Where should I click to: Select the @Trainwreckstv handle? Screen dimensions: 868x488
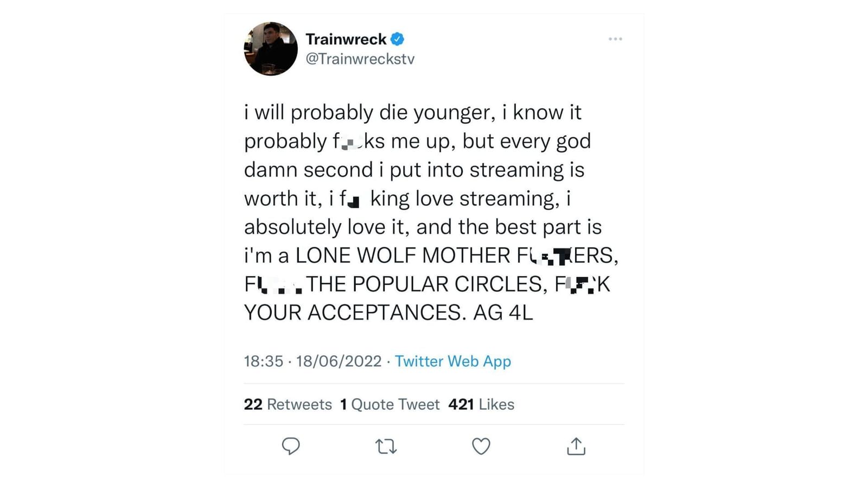point(360,59)
